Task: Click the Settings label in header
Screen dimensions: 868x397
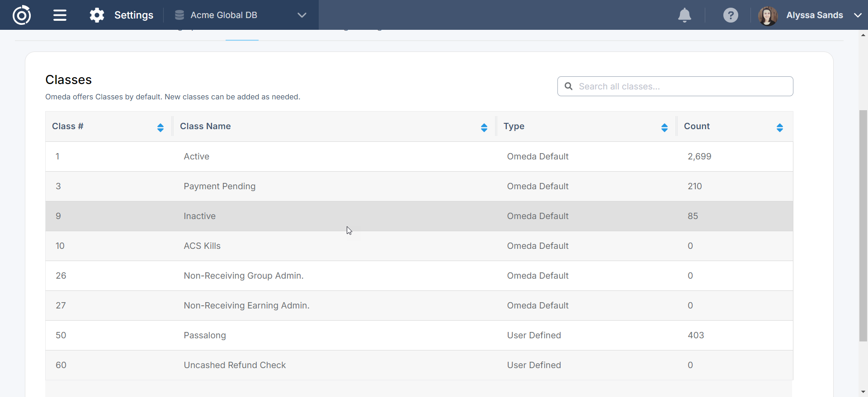Action: click(134, 15)
